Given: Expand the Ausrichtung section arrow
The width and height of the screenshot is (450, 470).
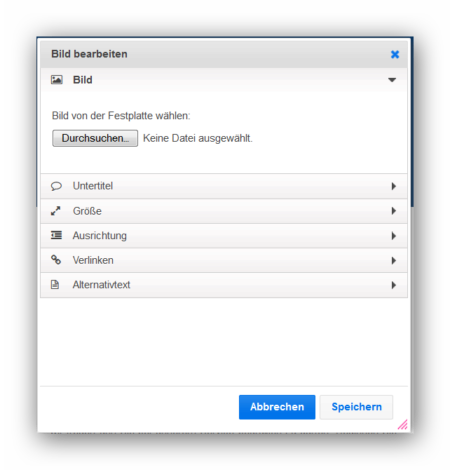Looking at the screenshot, I should 394,236.
